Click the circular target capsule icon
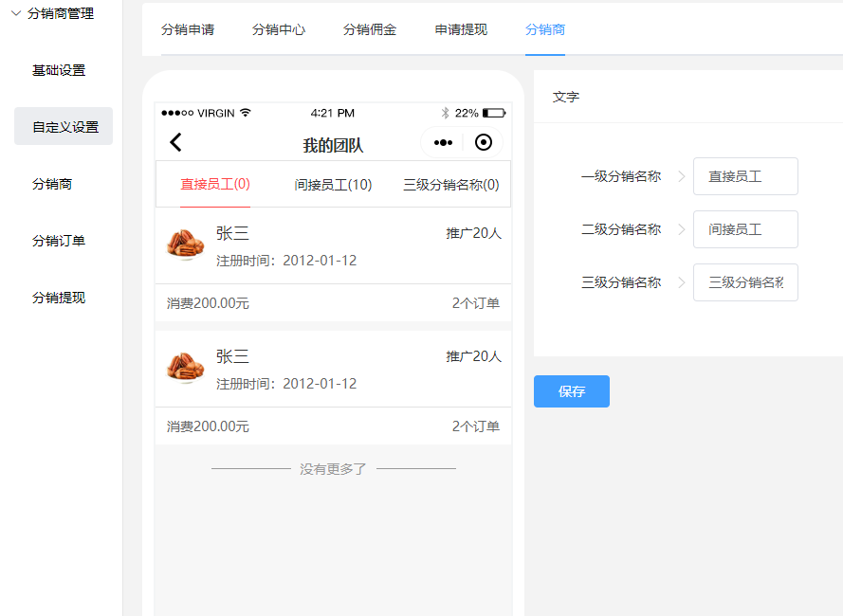The height and width of the screenshot is (616, 843). [x=484, y=143]
